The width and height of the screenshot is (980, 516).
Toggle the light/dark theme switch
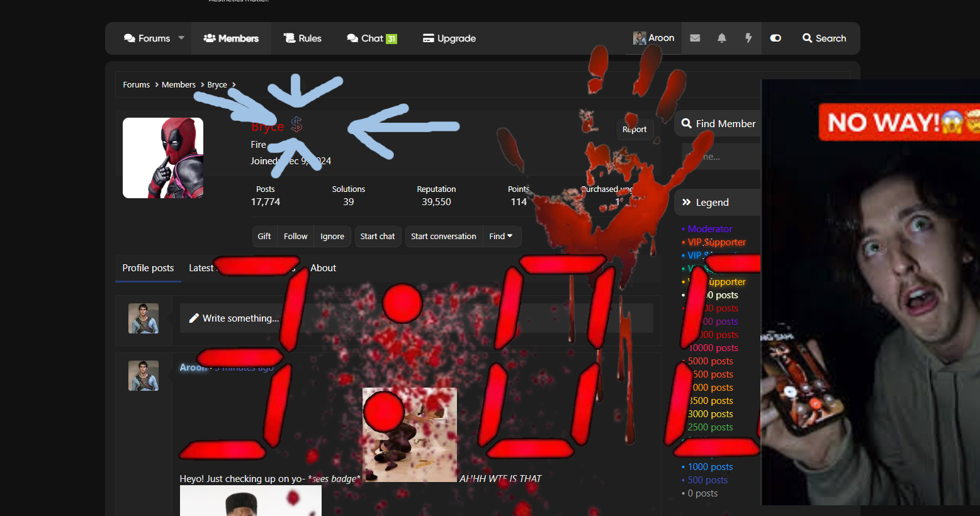[775, 38]
